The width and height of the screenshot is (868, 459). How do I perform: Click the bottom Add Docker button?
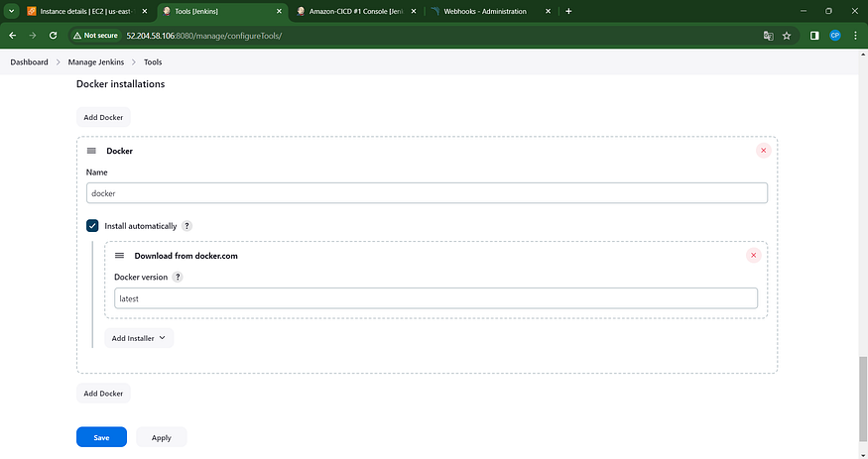103,394
